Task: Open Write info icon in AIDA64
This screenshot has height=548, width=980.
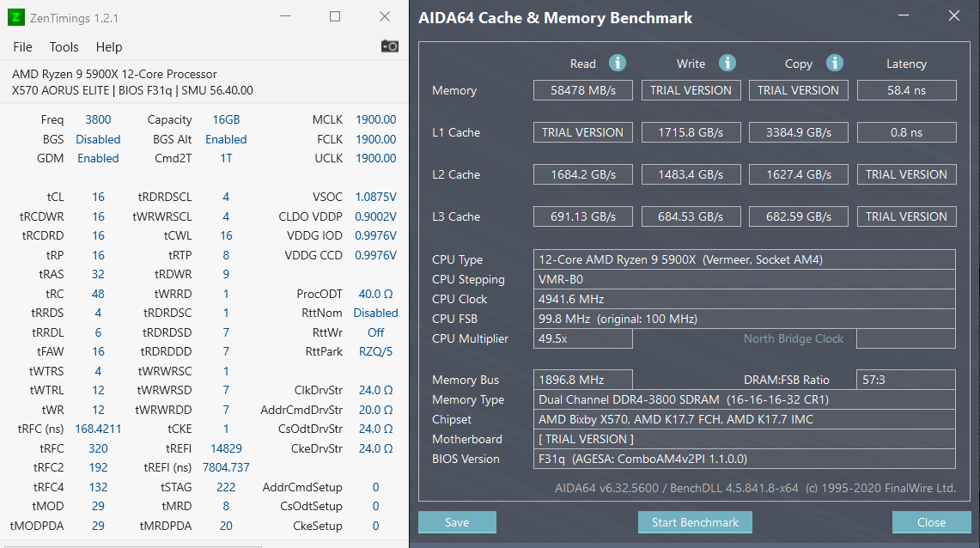Action: pyautogui.click(x=727, y=63)
